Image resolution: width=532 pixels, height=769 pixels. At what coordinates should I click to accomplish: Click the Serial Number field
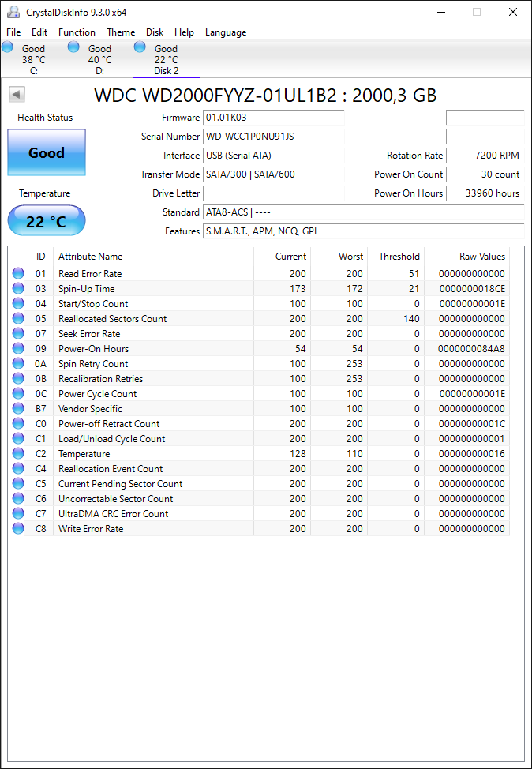(274, 137)
